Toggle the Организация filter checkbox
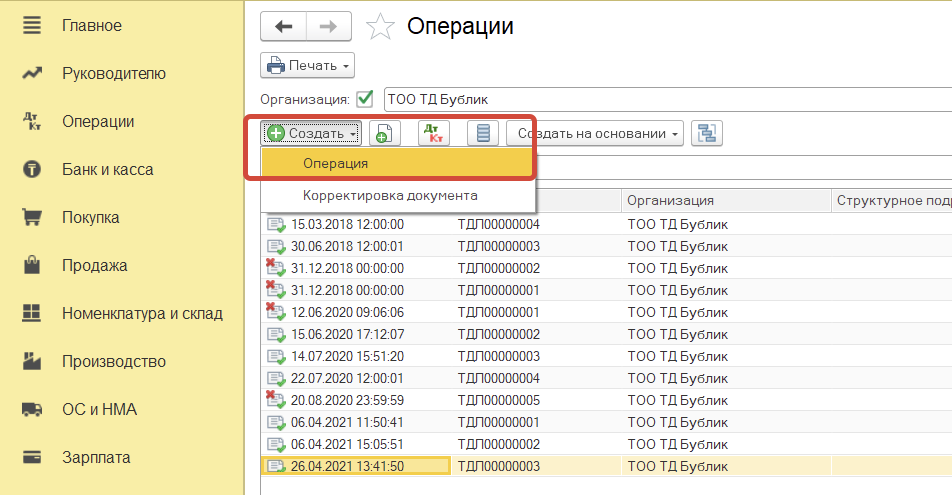Image resolution: width=952 pixels, height=495 pixels. [365, 99]
